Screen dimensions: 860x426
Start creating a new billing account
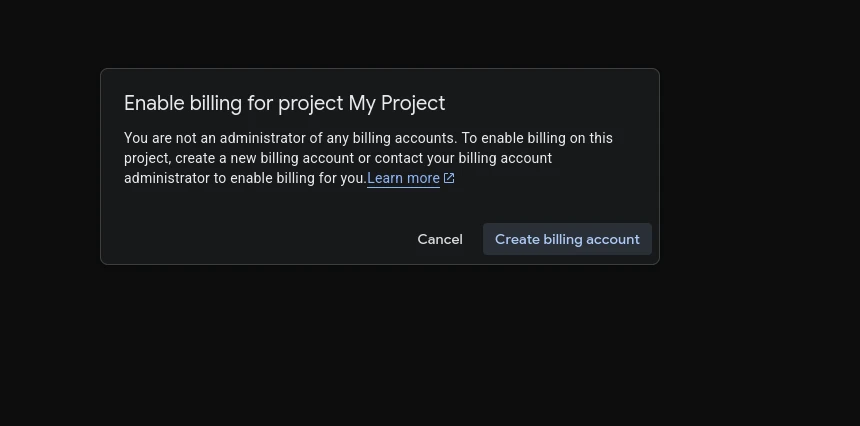coord(567,239)
